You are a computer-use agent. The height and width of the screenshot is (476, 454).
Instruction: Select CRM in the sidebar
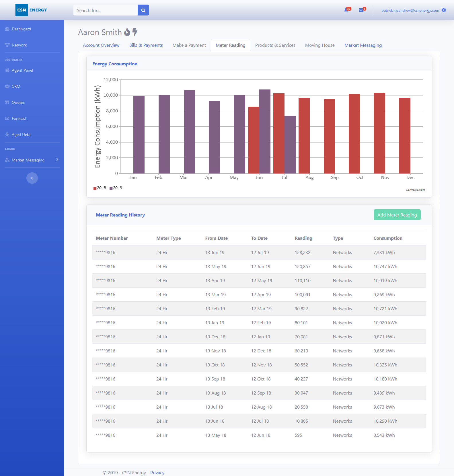[16, 86]
